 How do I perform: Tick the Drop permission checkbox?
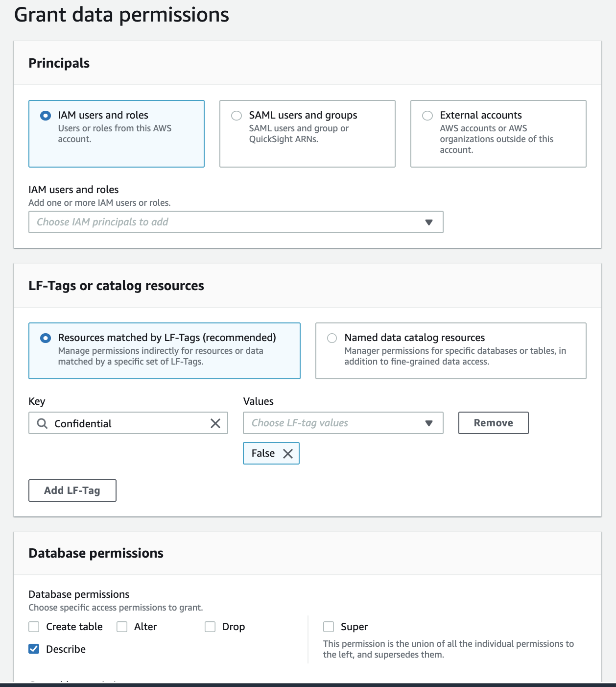pyautogui.click(x=210, y=627)
